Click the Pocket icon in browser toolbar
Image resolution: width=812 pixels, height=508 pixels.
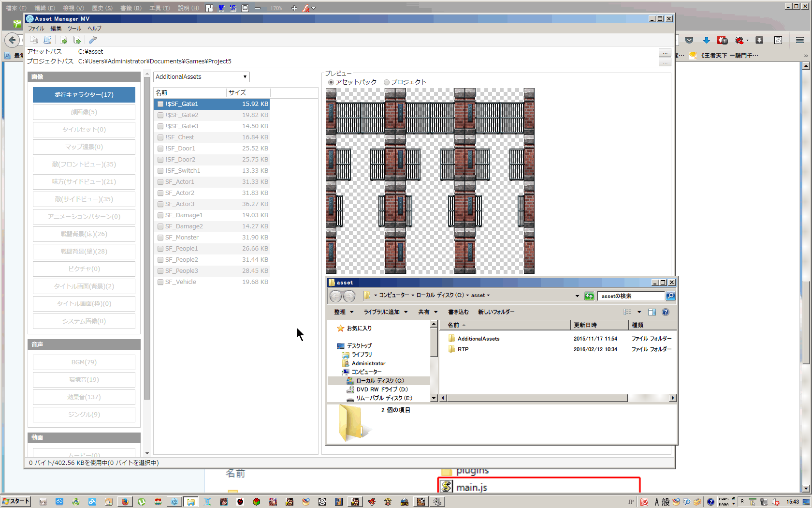(x=689, y=40)
